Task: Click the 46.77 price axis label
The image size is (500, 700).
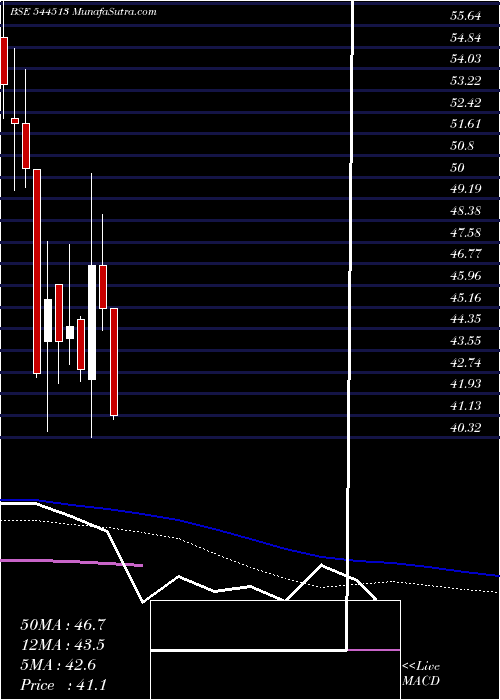Action: (x=466, y=254)
